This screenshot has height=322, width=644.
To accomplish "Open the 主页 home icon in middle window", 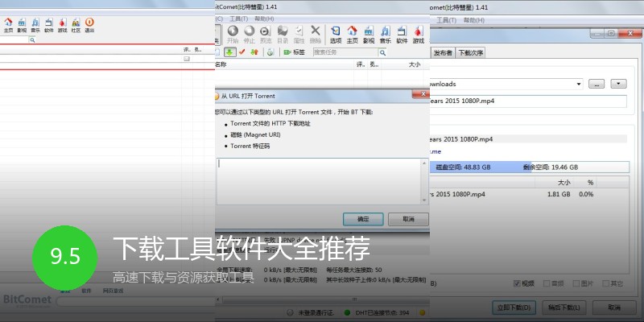I will coord(352,35).
